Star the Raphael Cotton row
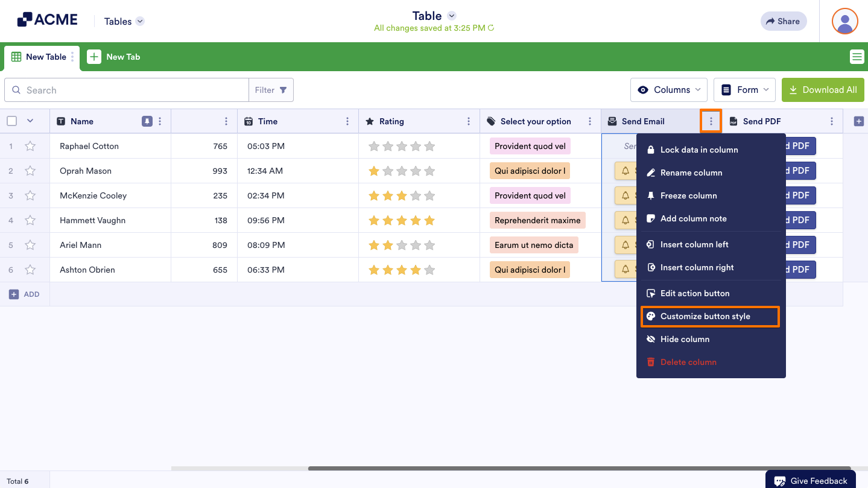Viewport: 868px width, 488px height. click(30, 146)
